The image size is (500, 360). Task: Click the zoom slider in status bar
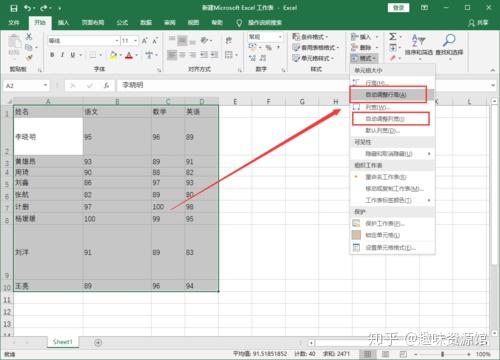[x=442, y=354]
